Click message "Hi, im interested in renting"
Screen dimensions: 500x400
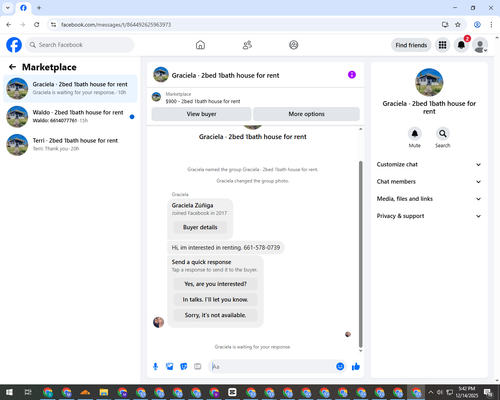coord(226,248)
